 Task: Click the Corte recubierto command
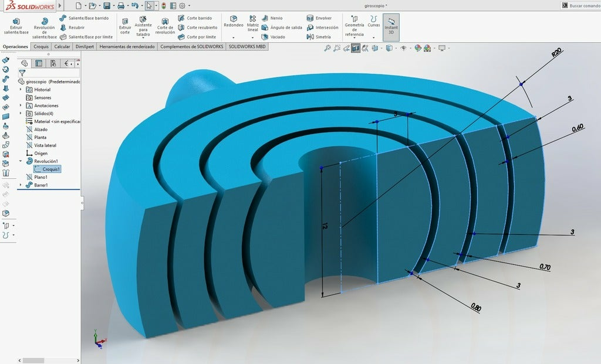198,28
